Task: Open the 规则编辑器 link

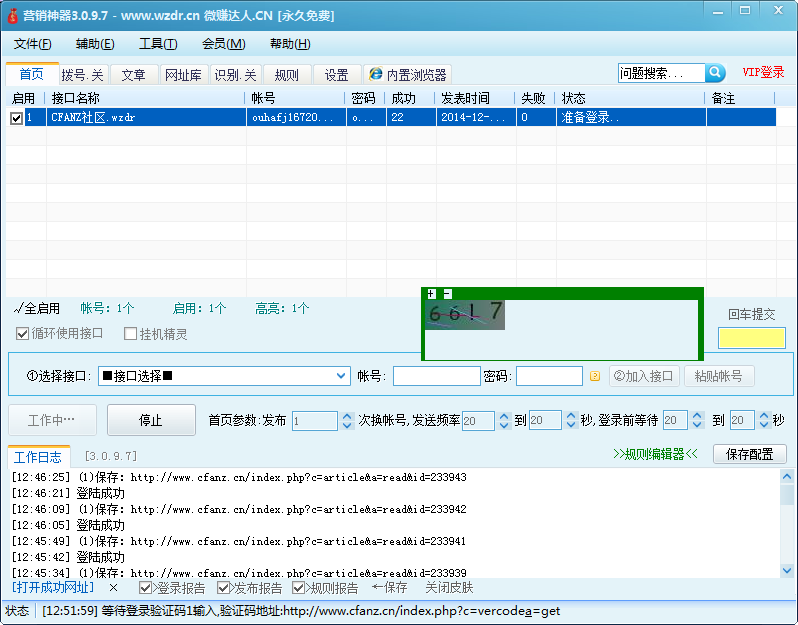Action: point(655,454)
